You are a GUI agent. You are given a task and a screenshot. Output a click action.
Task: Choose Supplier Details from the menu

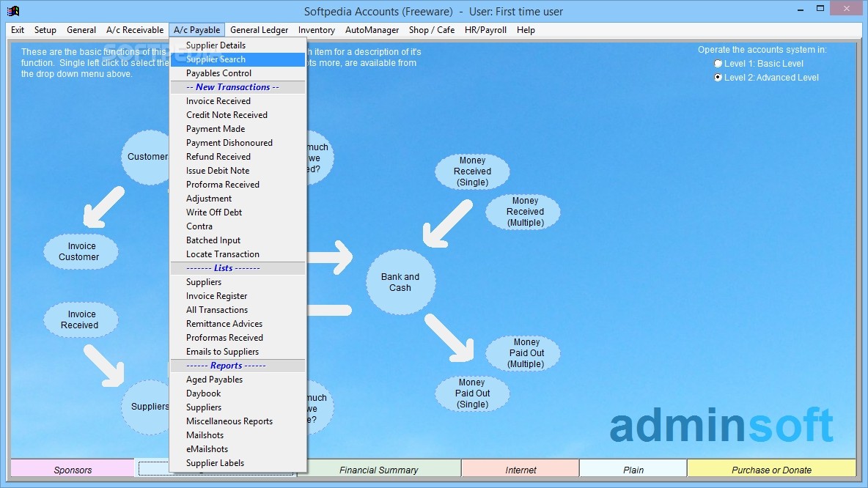(x=238, y=45)
